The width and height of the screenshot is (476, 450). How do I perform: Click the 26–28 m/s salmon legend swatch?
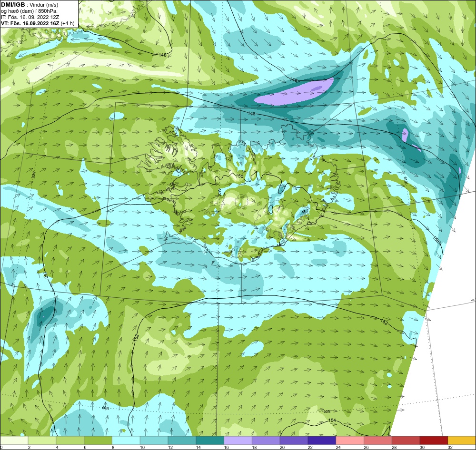[x=378, y=440]
